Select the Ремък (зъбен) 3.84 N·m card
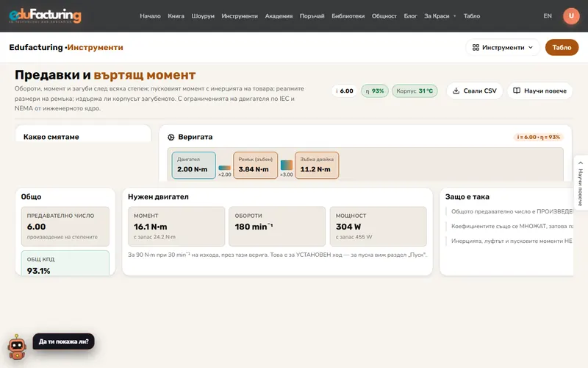Screen dimensions: 588x368 (x=255, y=165)
